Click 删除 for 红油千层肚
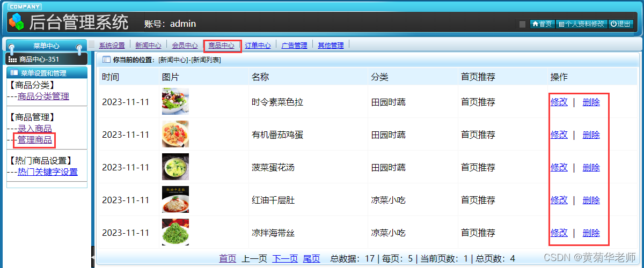644x268 pixels. (x=591, y=200)
